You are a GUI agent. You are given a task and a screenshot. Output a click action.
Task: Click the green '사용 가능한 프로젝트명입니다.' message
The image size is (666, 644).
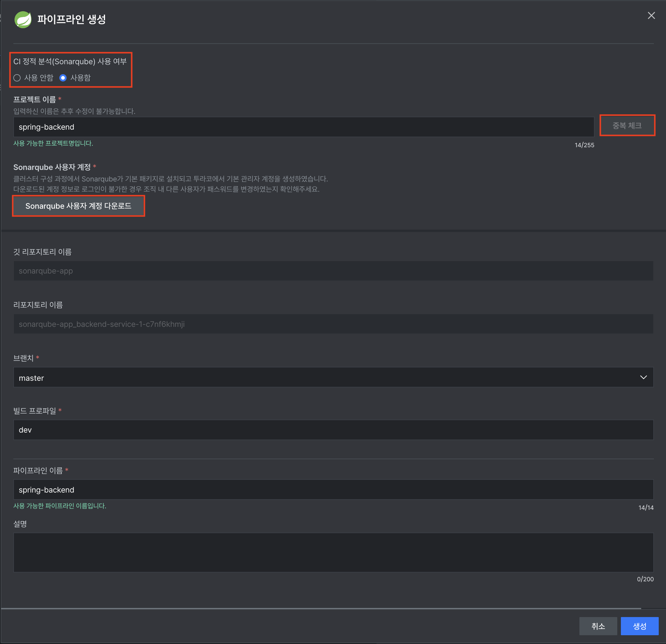(53, 144)
